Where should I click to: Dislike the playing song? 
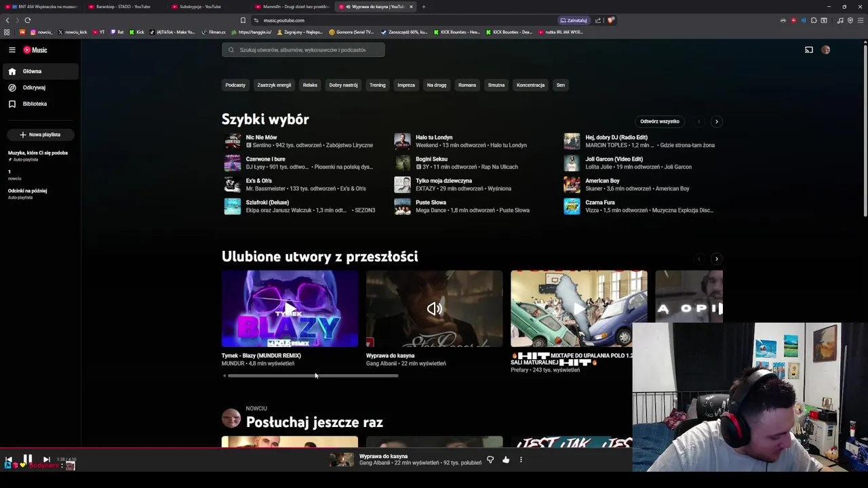[x=490, y=460]
